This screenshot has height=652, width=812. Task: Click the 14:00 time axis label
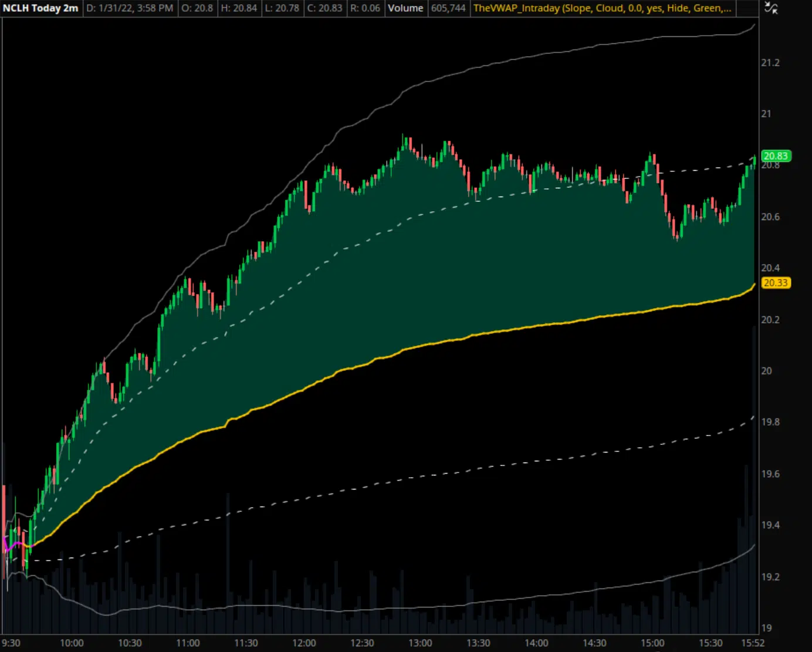pyautogui.click(x=536, y=643)
